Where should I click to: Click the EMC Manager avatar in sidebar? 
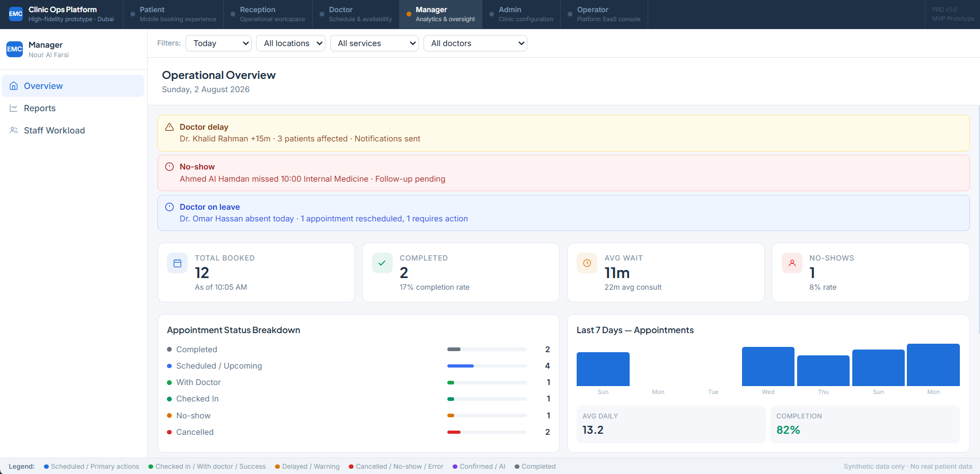14,49
